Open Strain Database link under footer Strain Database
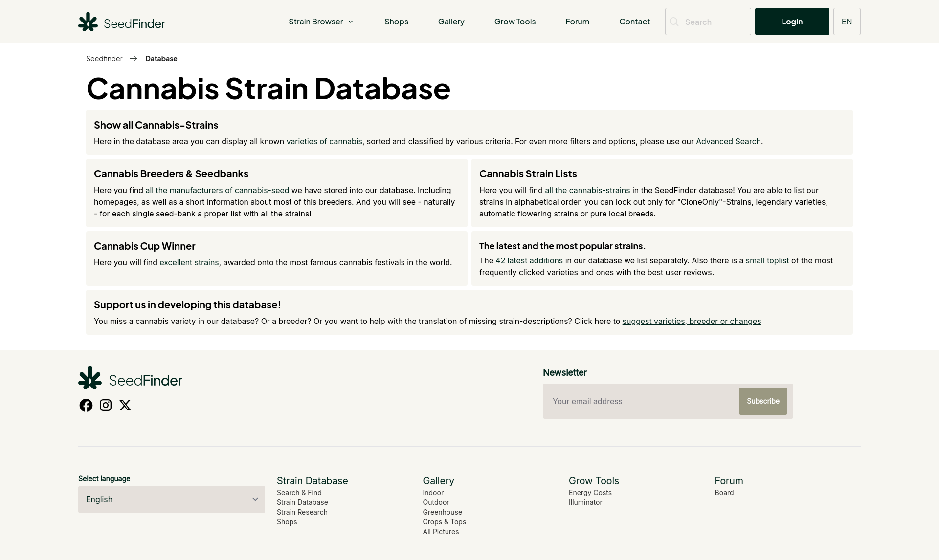 tap(302, 502)
